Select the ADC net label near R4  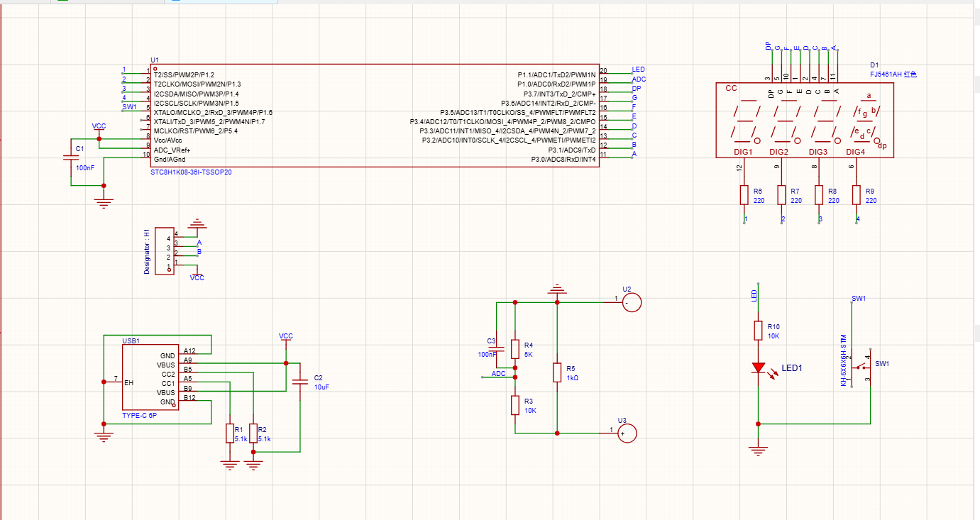point(499,373)
